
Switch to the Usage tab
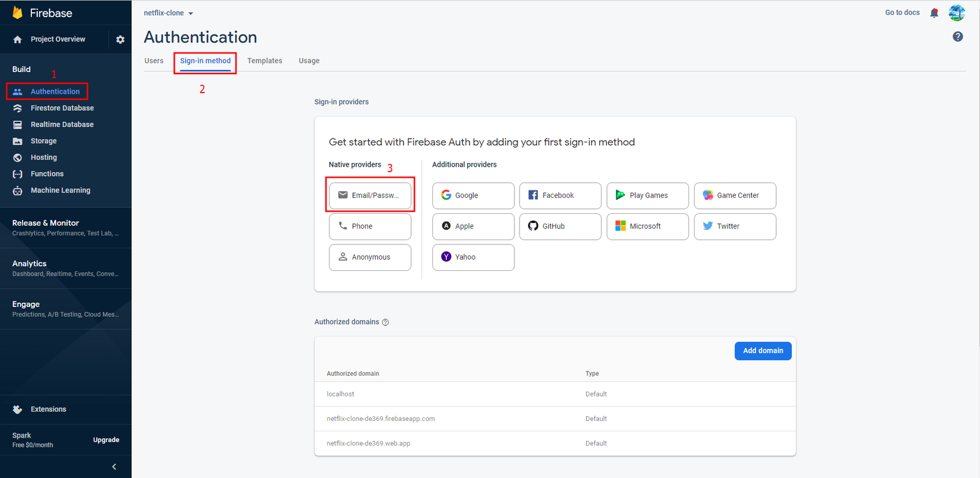(309, 61)
